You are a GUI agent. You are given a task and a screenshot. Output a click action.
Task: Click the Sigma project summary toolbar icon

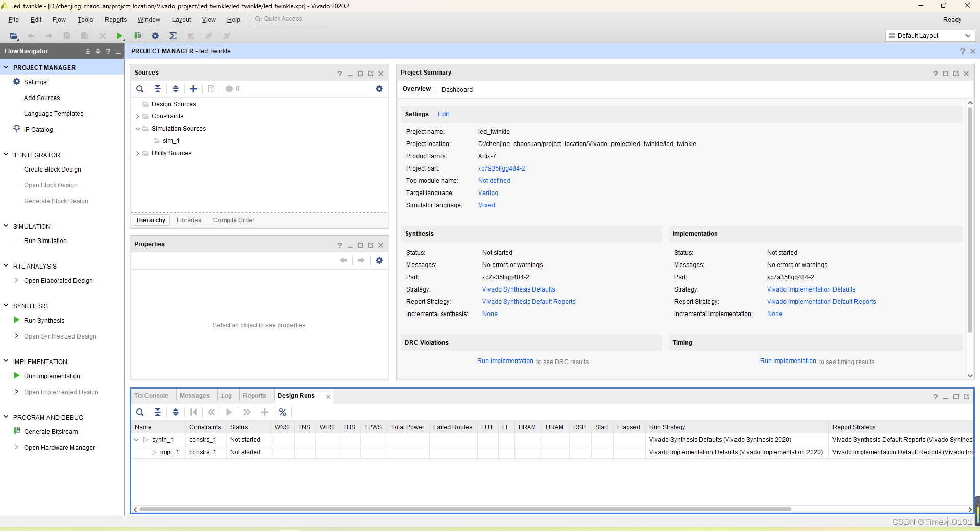173,36
